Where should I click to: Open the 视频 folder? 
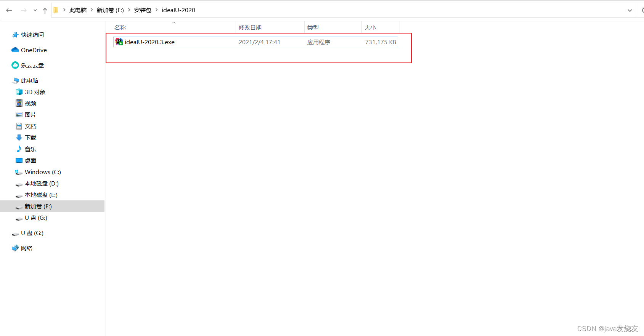[x=31, y=103]
